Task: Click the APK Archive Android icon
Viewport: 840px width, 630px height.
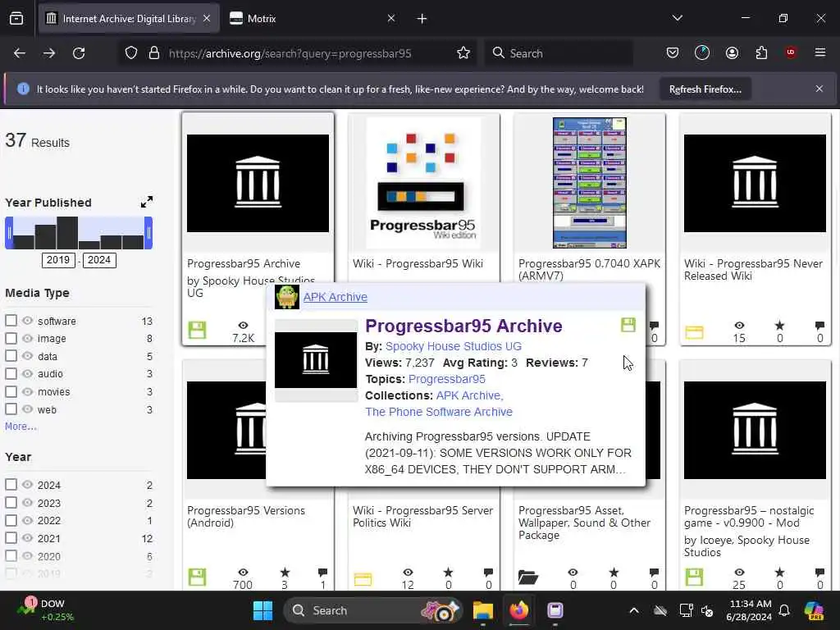Action: (286, 297)
